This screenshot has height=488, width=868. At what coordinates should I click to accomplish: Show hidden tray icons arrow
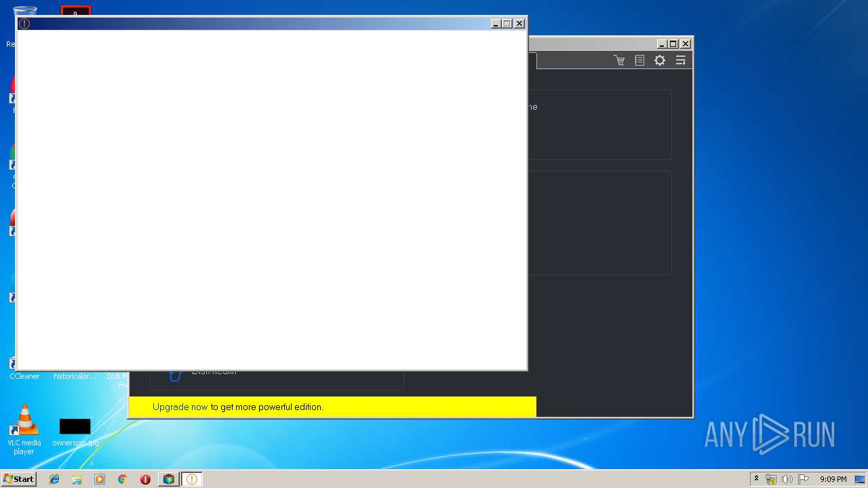(x=757, y=479)
